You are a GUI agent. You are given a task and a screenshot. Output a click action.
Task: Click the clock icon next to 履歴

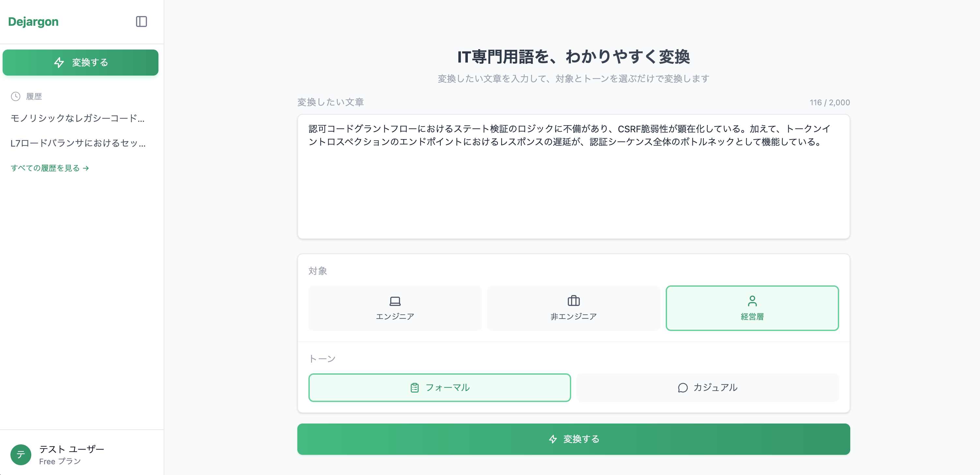point(15,96)
